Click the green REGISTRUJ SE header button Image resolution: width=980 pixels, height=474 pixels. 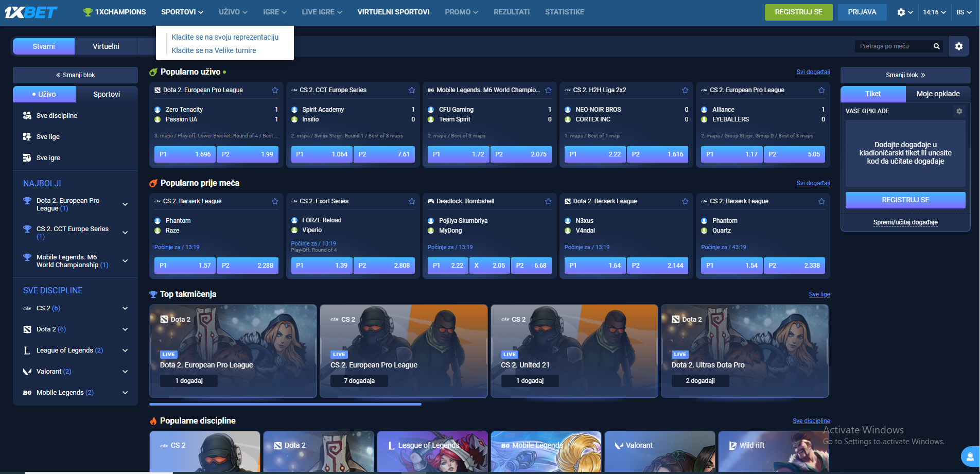coord(798,12)
